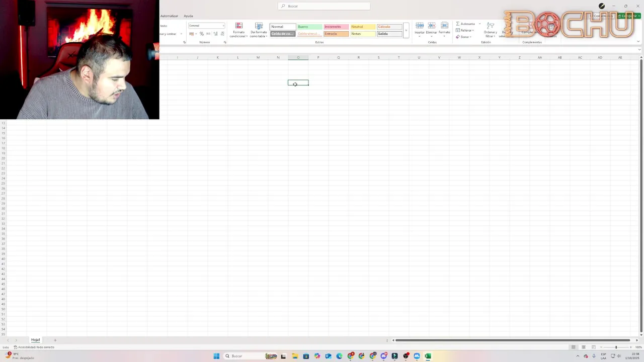Click the 100% zoom level
The width and height of the screenshot is (644, 362).
pos(638,347)
